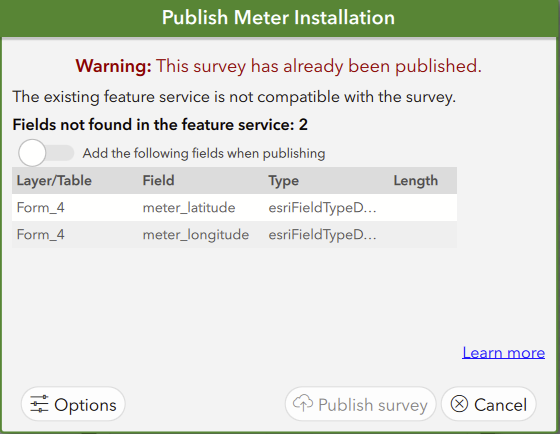The height and width of the screenshot is (434, 560).
Task: Open the Options button
Action: click(73, 404)
